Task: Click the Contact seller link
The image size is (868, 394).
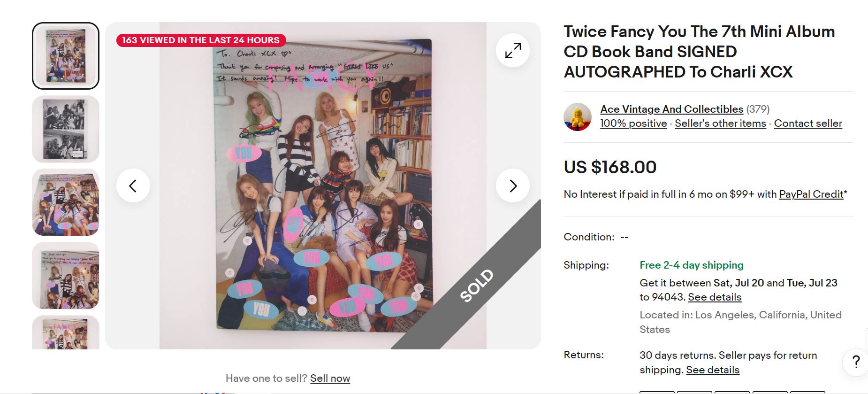Action: [808, 124]
